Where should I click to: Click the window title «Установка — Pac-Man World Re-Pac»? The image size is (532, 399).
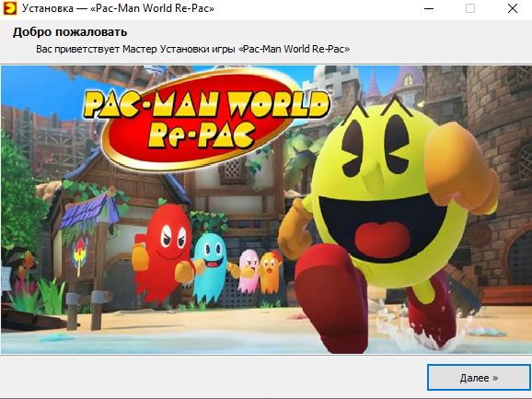pyautogui.click(x=118, y=8)
